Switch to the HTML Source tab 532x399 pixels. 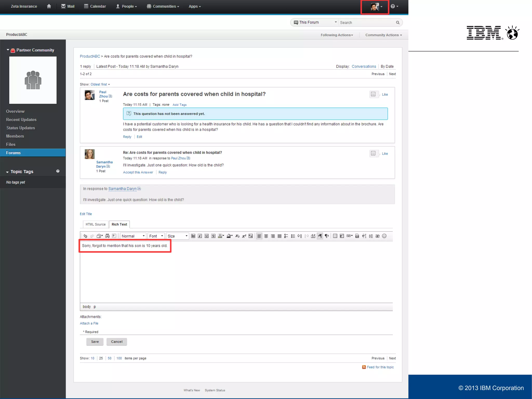pyautogui.click(x=95, y=224)
